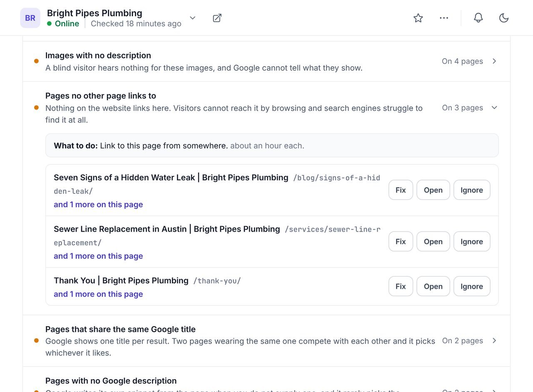Open the site switcher dropdown chevron
The width and height of the screenshot is (533, 392).
192,18
